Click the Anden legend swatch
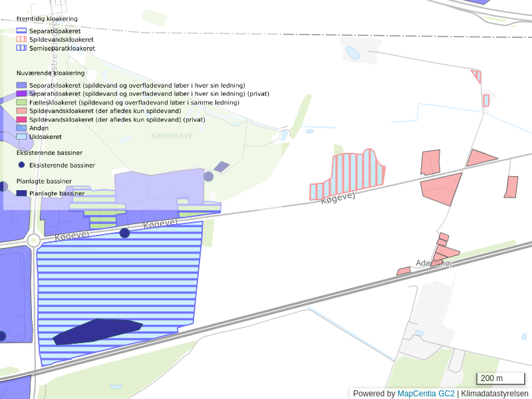The width and height of the screenshot is (532, 399). (x=21, y=128)
